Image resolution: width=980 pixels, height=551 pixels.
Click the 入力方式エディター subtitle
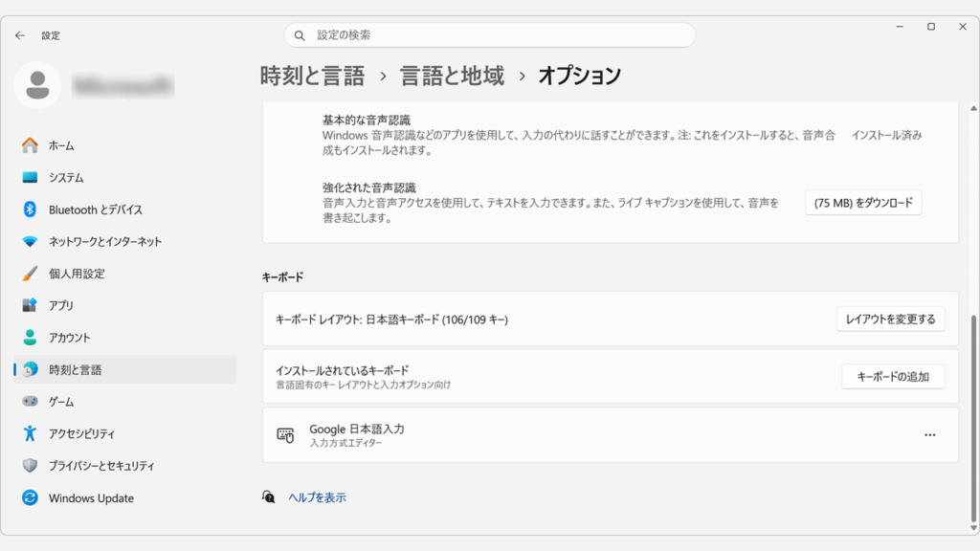point(345,443)
